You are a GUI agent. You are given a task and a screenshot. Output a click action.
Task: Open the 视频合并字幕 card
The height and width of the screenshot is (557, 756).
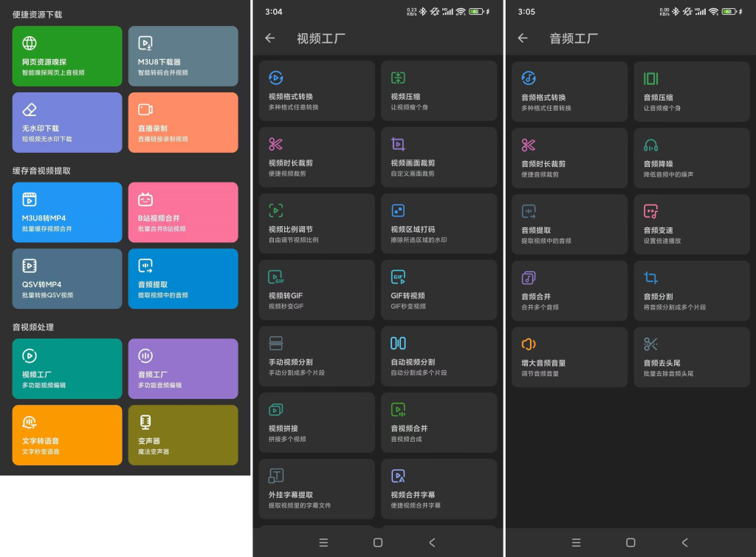click(439, 489)
